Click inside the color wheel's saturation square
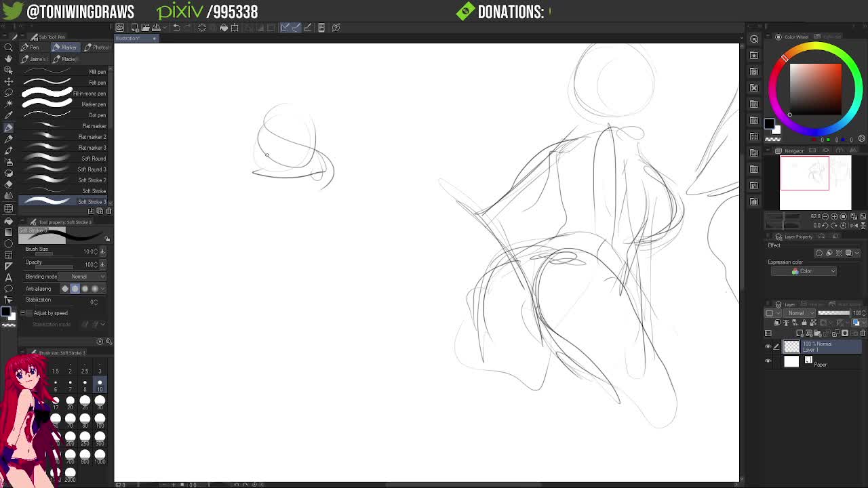This screenshot has height=488, width=868. pos(815,88)
